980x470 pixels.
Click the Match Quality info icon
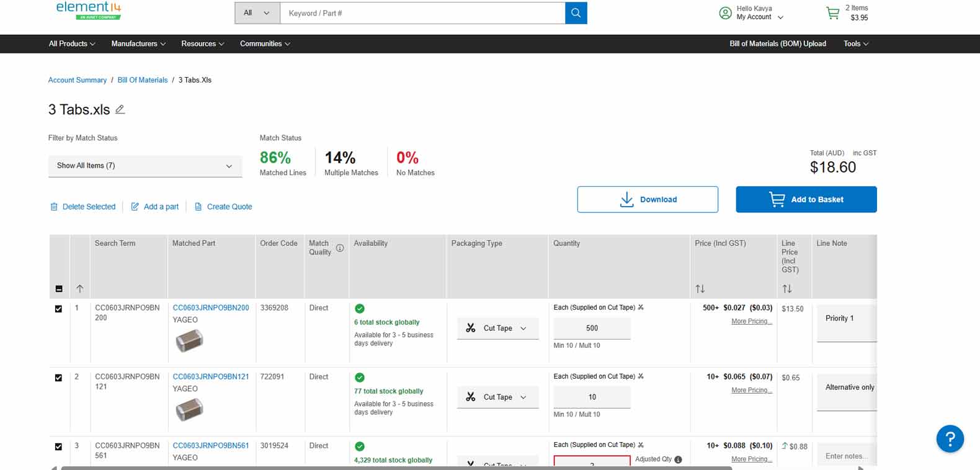[x=340, y=248]
